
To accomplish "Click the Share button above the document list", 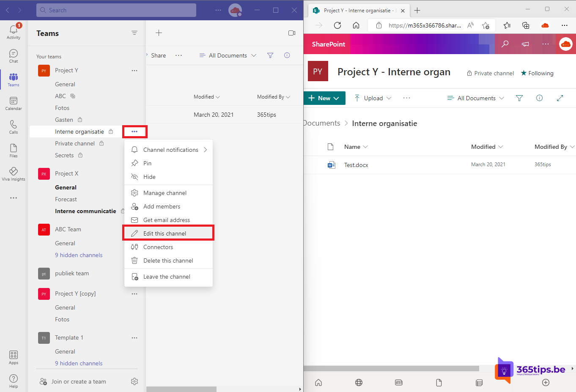I will (x=158, y=55).
